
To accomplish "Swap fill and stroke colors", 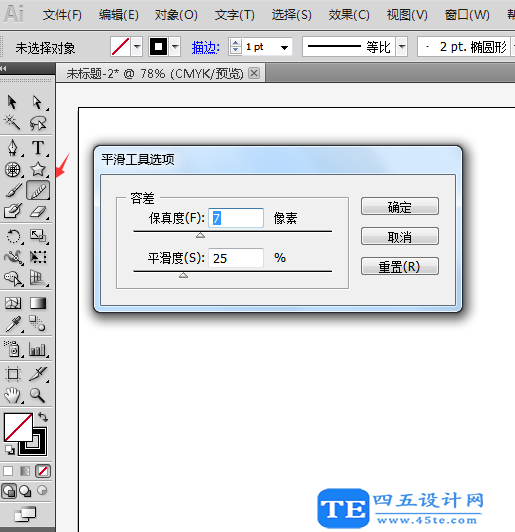I will (43, 417).
